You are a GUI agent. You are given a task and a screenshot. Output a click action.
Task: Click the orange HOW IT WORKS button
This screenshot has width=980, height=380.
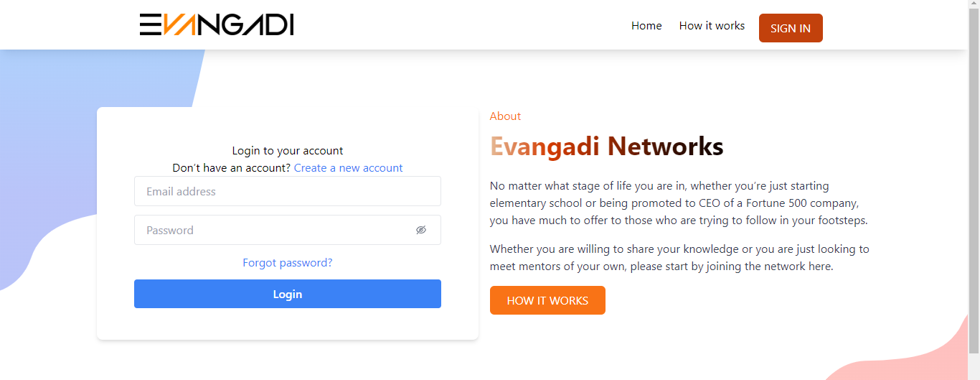(x=547, y=300)
